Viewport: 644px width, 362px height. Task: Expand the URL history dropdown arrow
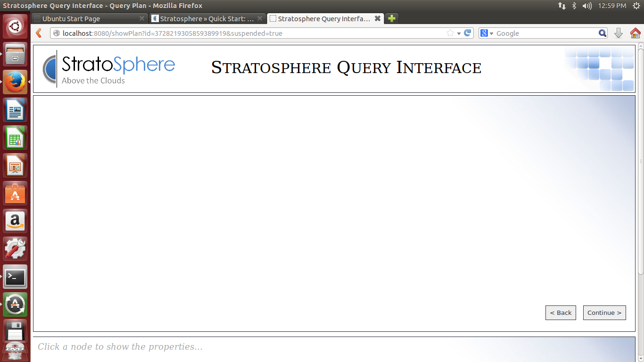coord(459,33)
